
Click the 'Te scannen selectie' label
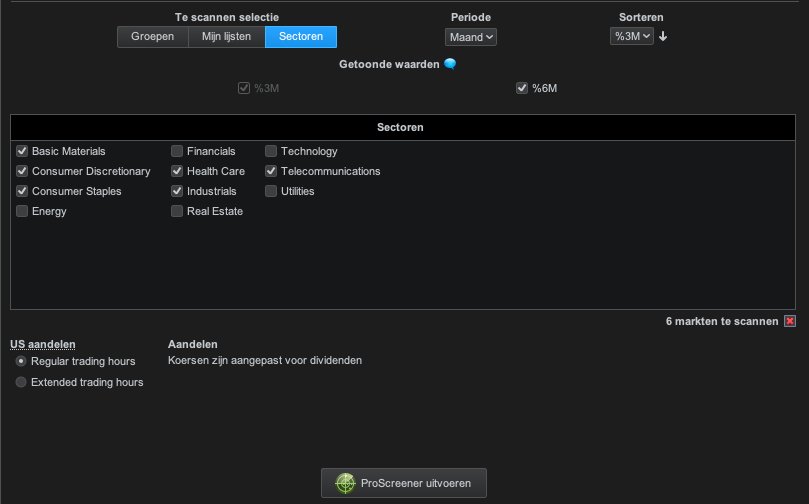pos(227,17)
